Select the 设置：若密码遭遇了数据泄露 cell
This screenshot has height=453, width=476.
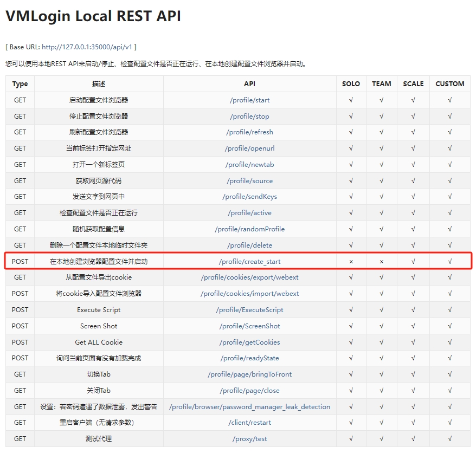pyautogui.click(x=99, y=406)
